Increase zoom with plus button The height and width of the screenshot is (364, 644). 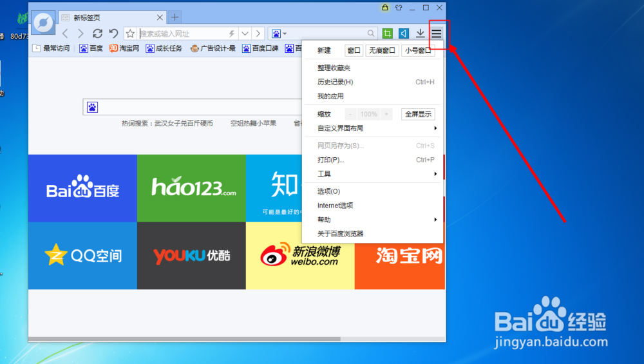coord(386,114)
